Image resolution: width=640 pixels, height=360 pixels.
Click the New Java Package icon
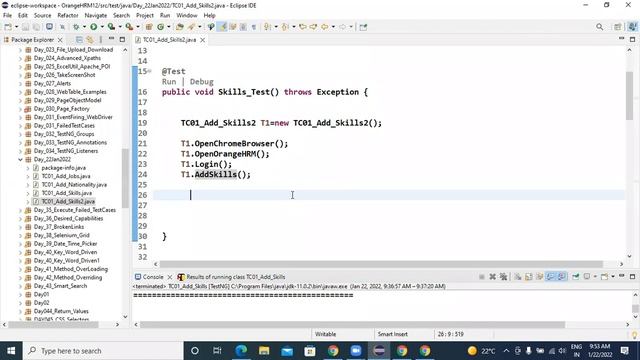(149, 27)
